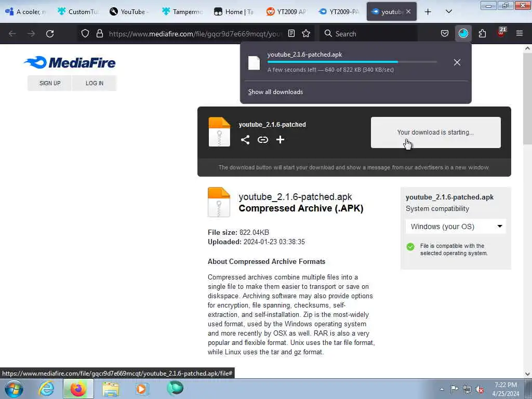This screenshot has width=532, height=399.
Task: Click the plus icon to add file
Action: click(x=280, y=139)
